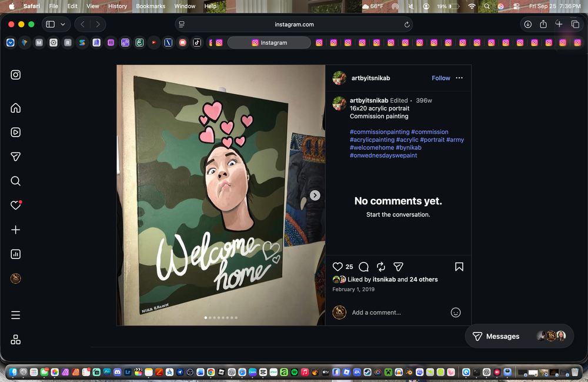
Task: Click the Add a comment field
Action: [398, 313]
